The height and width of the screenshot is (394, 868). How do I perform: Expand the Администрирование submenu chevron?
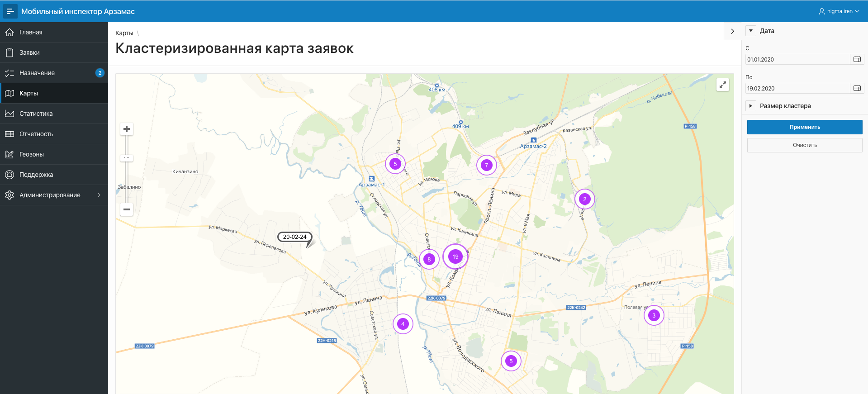(x=99, y=195)
